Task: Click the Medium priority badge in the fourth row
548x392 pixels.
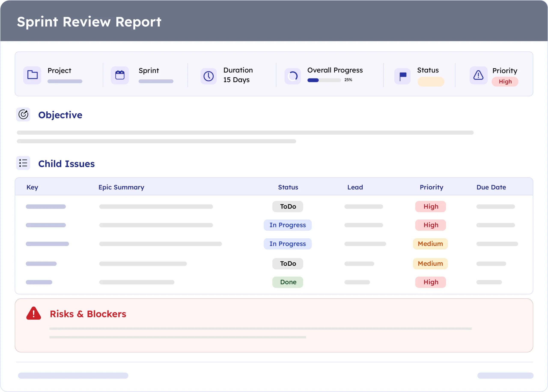Action: 430,264
